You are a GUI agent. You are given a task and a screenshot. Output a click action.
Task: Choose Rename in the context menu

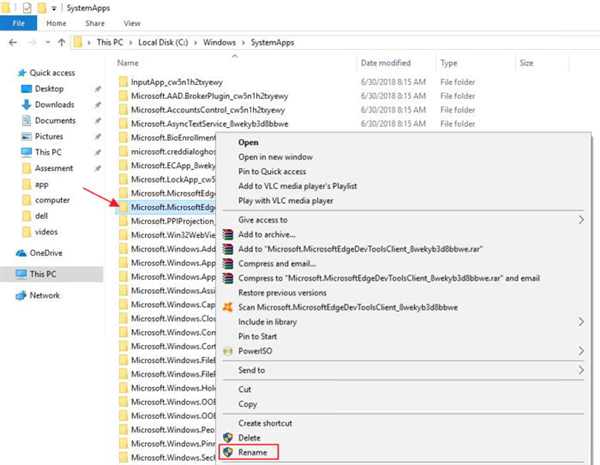253,452
